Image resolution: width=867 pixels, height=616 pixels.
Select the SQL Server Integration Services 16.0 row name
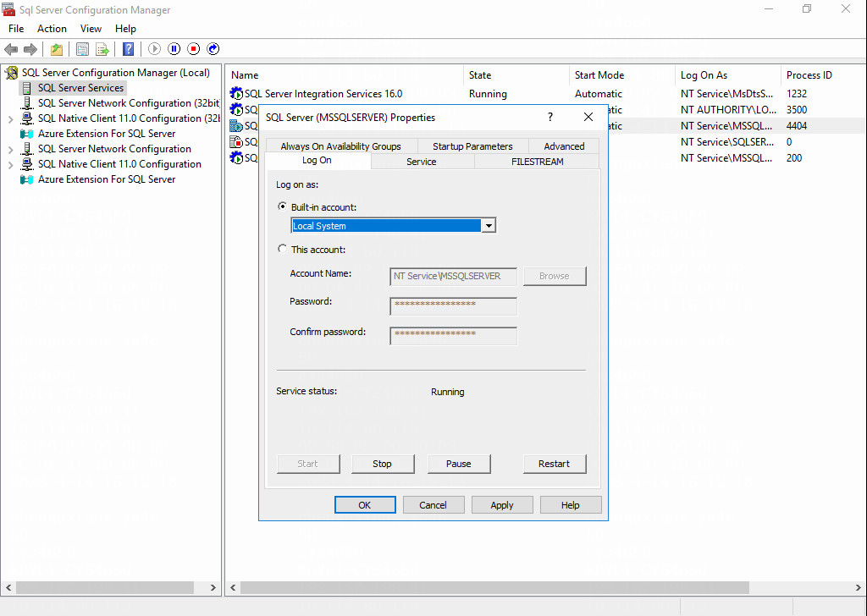pyautogui.click(x=323, y=94)
